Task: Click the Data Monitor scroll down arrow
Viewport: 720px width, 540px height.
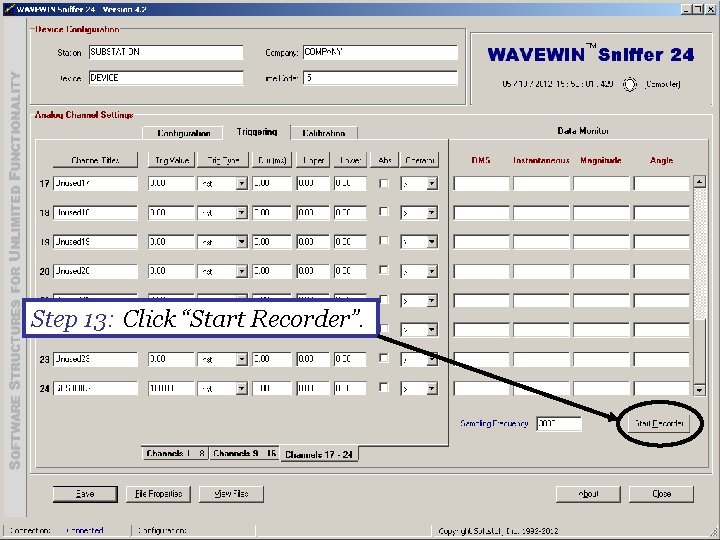Action: click(x=699, y=390)
